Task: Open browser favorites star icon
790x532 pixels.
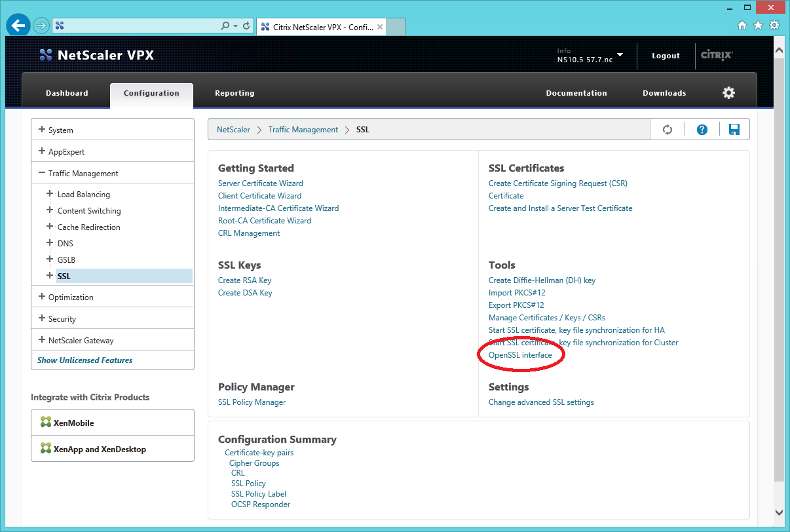Action: 758,26
